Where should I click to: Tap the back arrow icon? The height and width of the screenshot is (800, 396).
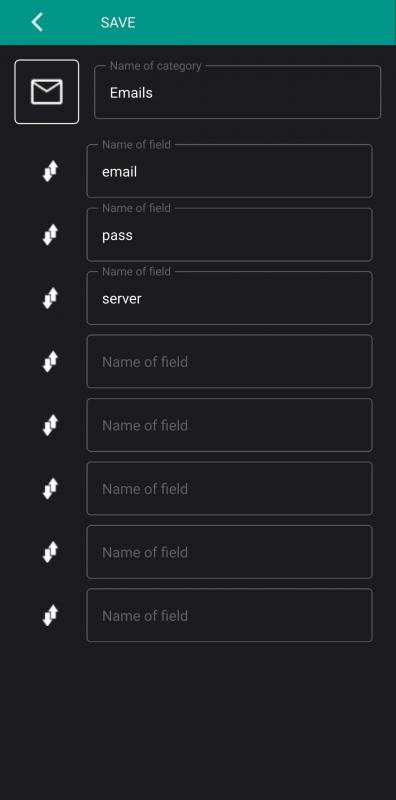click(37, 22)
